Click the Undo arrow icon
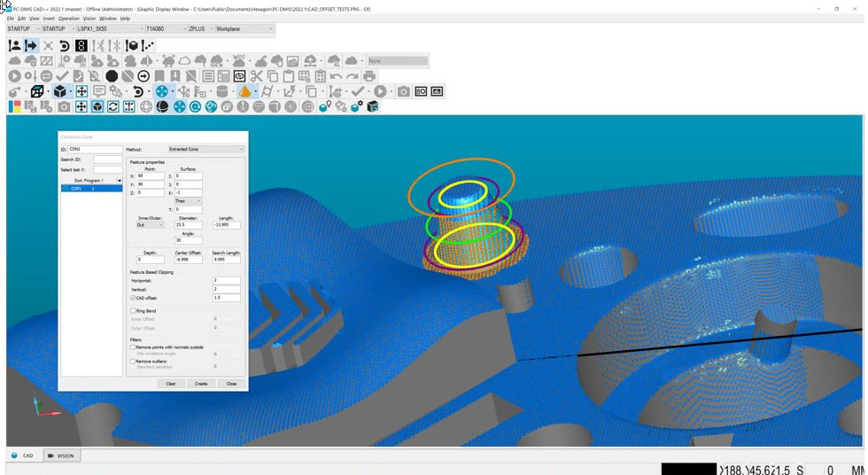This screenshot has width=868, height=475. tap(337, 76)
